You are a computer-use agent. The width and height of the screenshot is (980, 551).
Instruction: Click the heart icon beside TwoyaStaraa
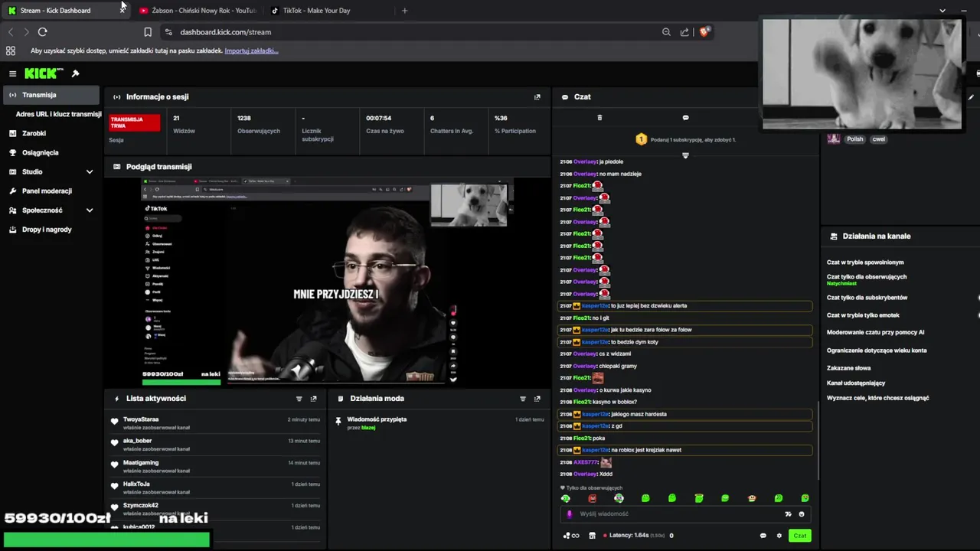pyautogui.click(x=115, y=421)
